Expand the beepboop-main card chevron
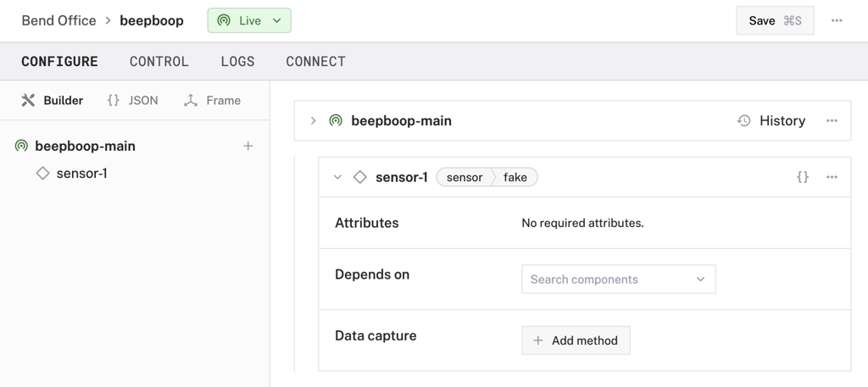868x387 pixels. coord(313,121)
